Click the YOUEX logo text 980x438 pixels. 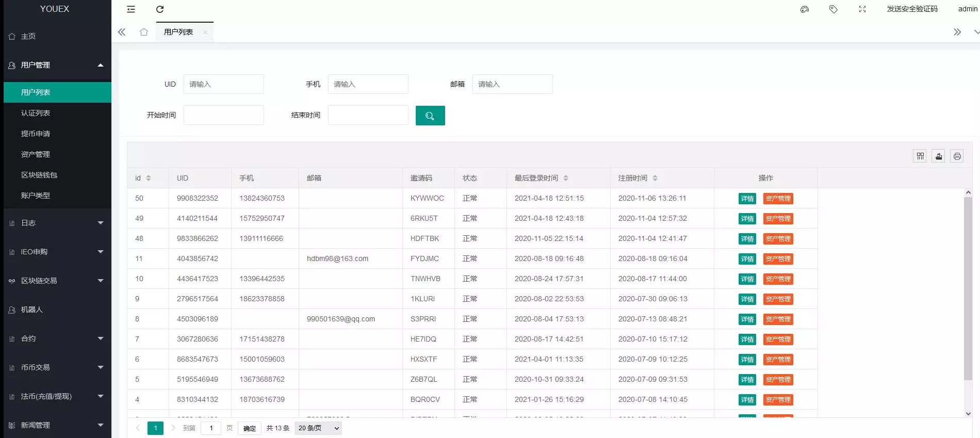[55, 9]
